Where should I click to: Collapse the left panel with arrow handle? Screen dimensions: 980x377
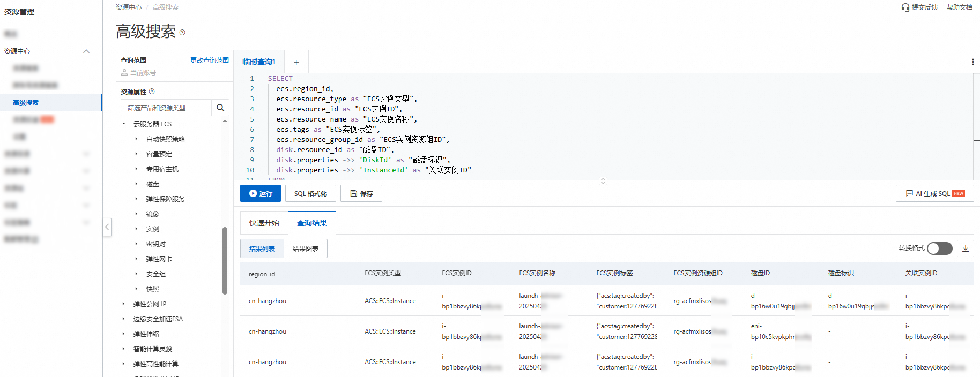pyautogui.click(x=107, y=227)
